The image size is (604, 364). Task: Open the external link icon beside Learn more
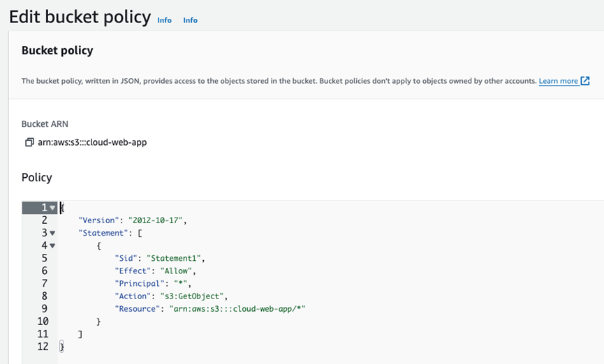[585, 81]
